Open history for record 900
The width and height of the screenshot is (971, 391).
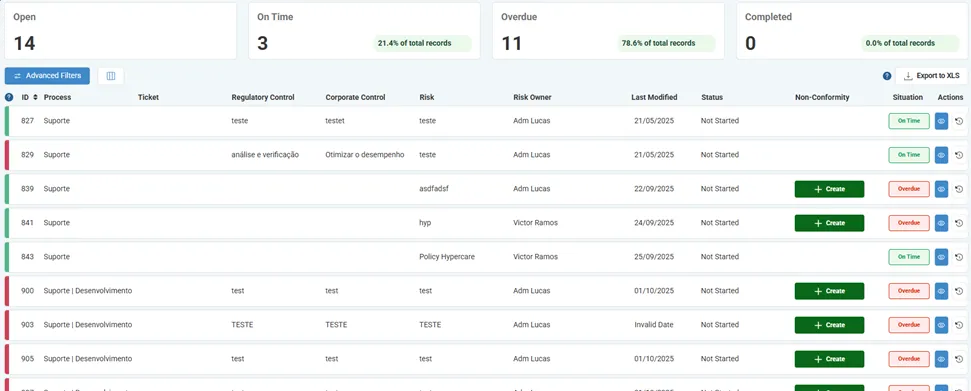(x=959, y=291)
